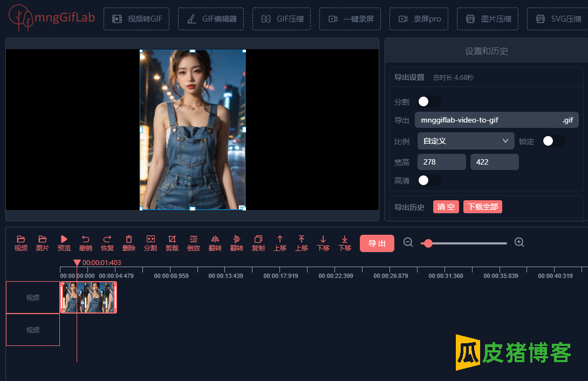Viewport: 588px width, 381px height.
Task: Enable the 锁定 aspect ratio lock toggle
Action: point(553,141)
